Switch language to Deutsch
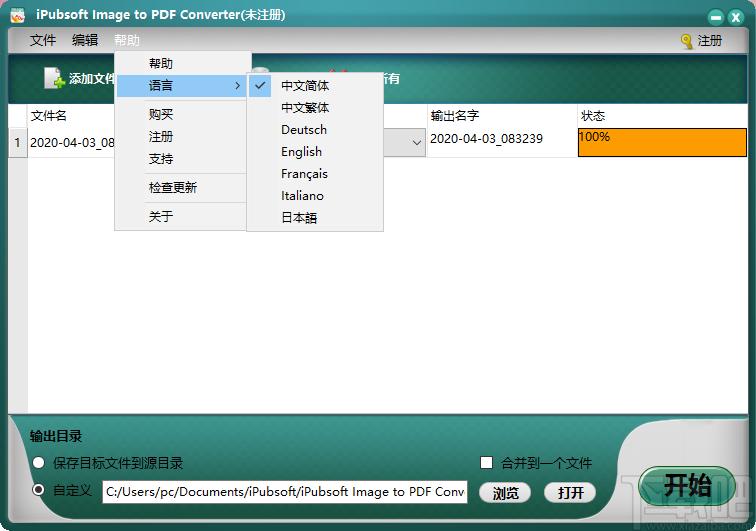The image size is (756, 531). pos(315,130)
